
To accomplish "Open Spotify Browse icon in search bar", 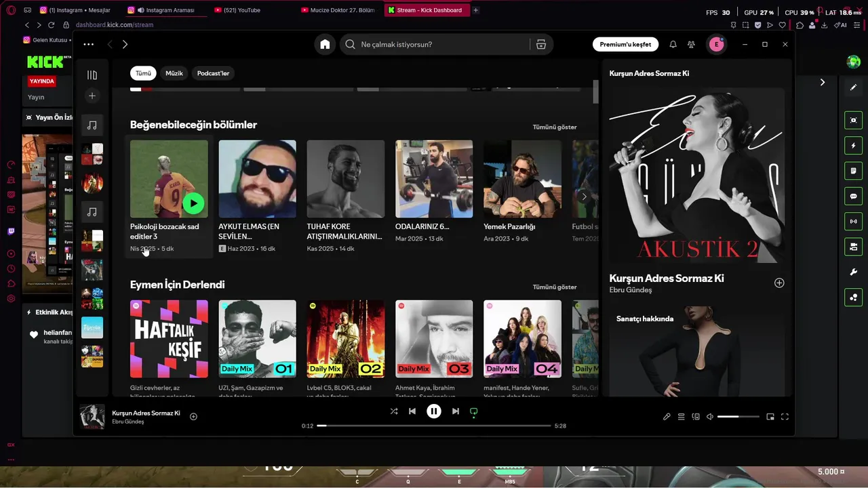I will click(x=541, y=44).
